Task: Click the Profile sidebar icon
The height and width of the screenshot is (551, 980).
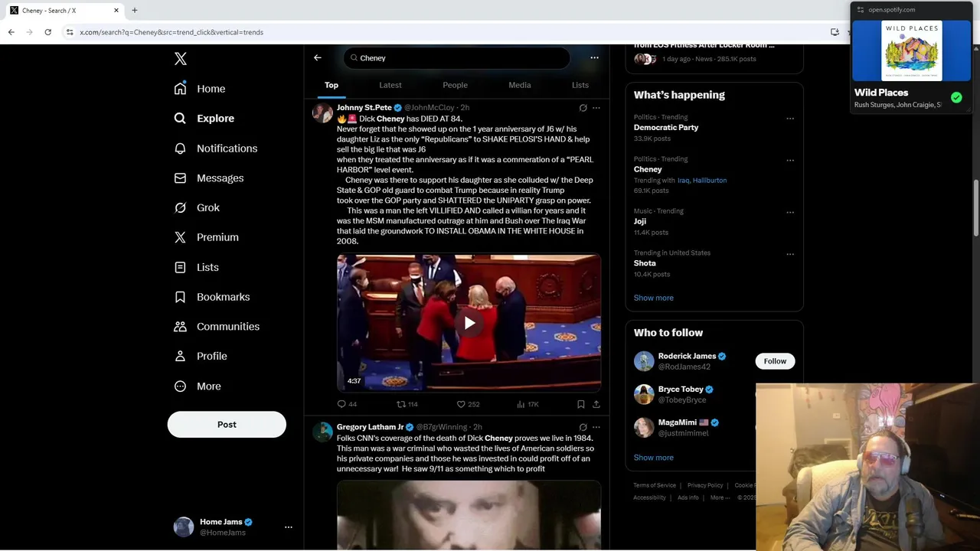Action: [180, 356]
